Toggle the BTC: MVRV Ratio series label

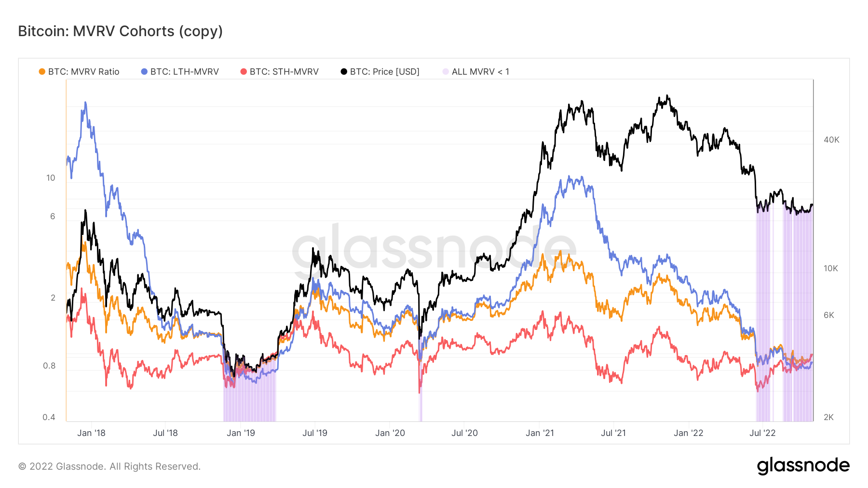tap(83, 72)
